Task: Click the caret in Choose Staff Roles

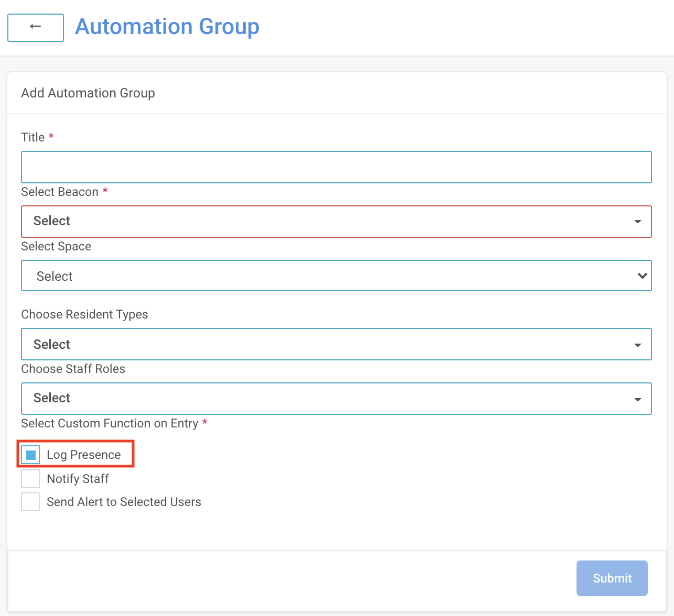Action: (637, 399)
